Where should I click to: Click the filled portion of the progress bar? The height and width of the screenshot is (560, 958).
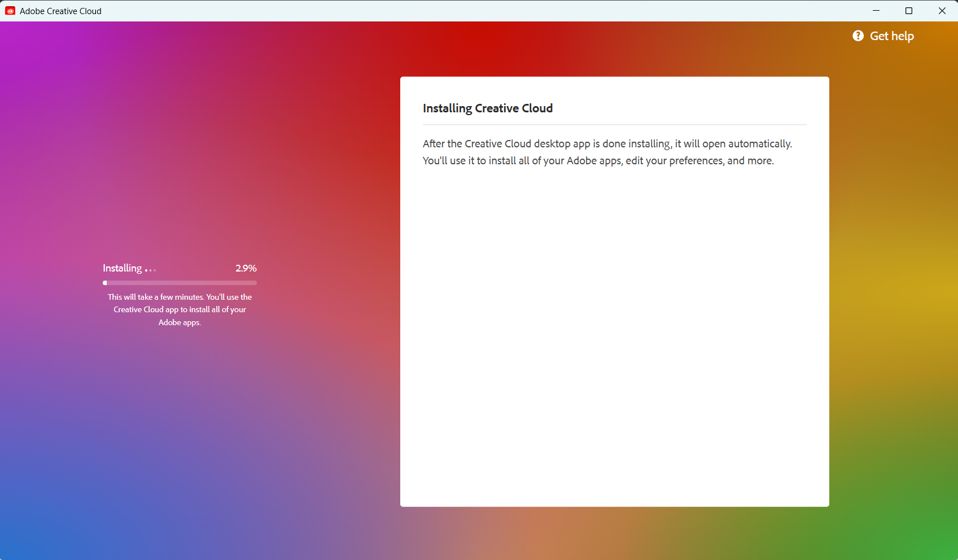click(105, 283)
